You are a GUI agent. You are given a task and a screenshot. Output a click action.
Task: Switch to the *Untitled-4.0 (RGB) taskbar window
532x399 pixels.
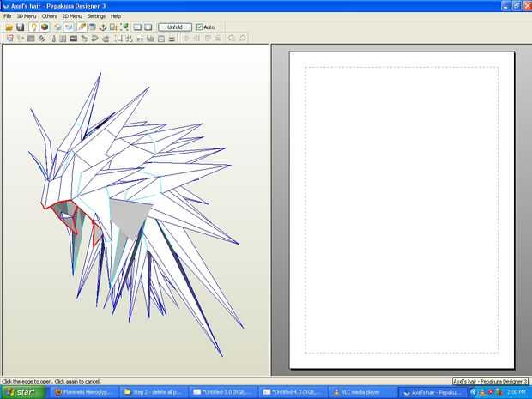(293, 392)
